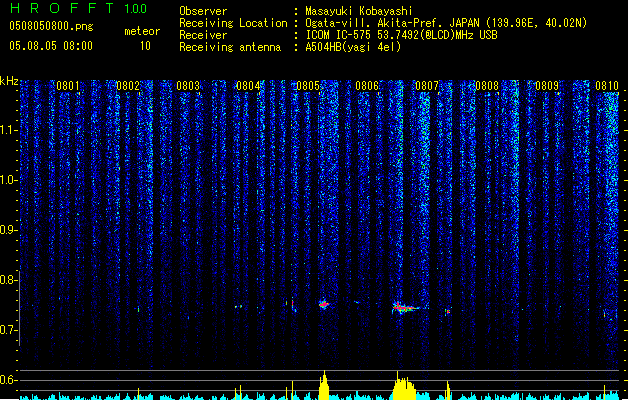Select the filename 0508050800.png
Image resolution: width=629 pixels, height=400 pixels.
(51, 26)
